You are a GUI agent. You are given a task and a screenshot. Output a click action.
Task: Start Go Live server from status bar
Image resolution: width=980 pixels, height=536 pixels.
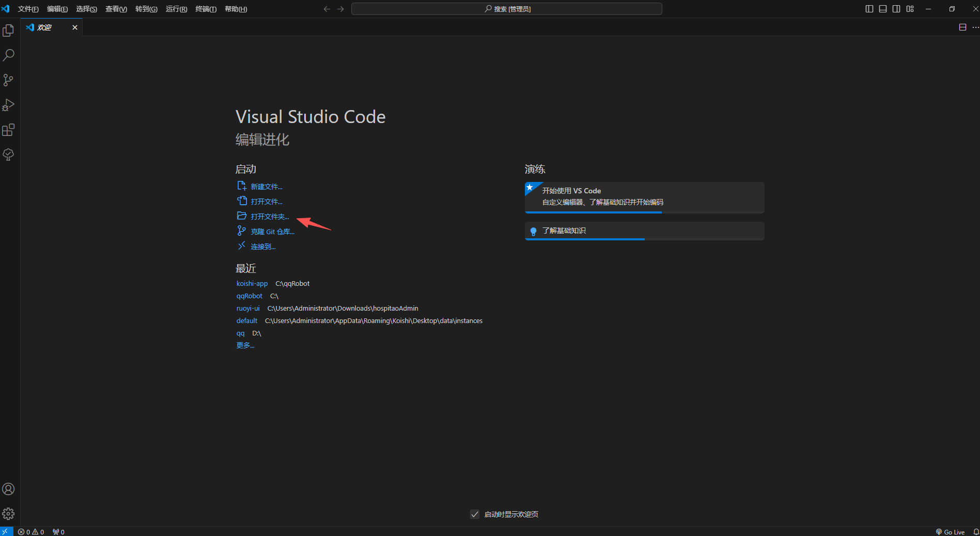point(950,532)
